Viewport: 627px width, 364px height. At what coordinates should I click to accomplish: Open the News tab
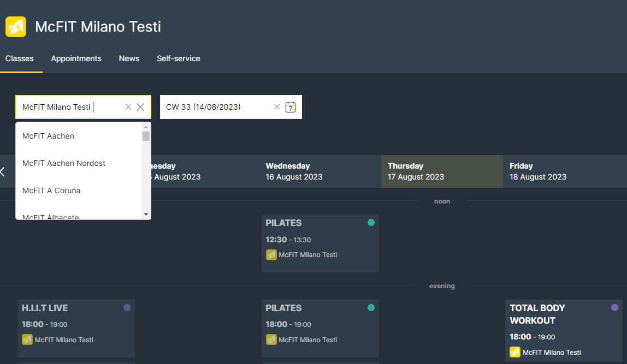[x=129, y=58]
